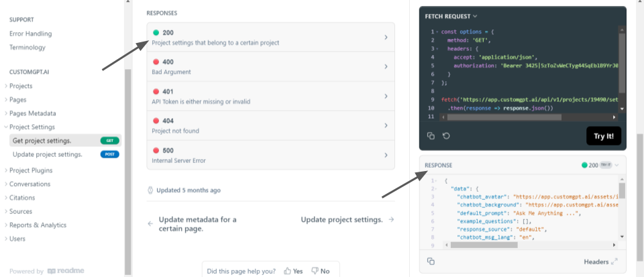The height and width of the screenshot is (277, 644).
Task: Open the 500 Internal Server Error response
Action: [270, 155]
